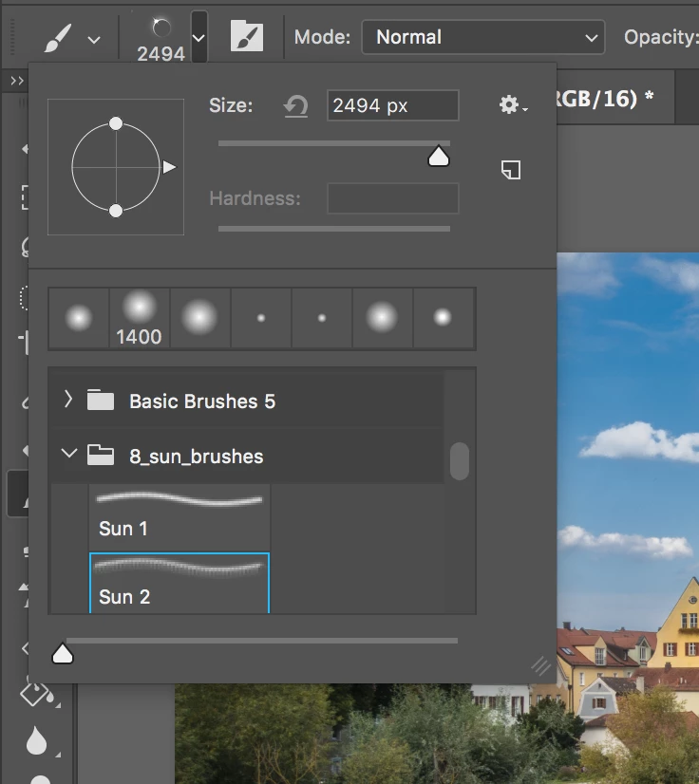Click the brush angle arrow handle
The image size is (699, 784).
170,167
